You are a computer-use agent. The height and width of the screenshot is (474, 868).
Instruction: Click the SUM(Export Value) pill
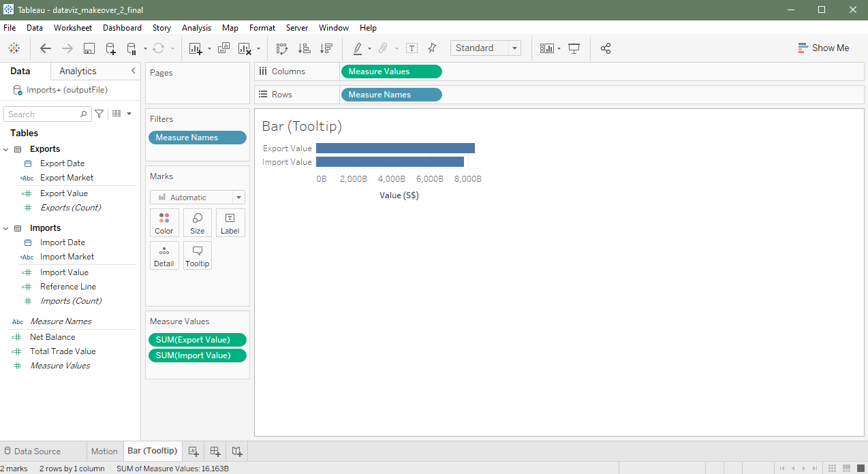click(197, 340)
